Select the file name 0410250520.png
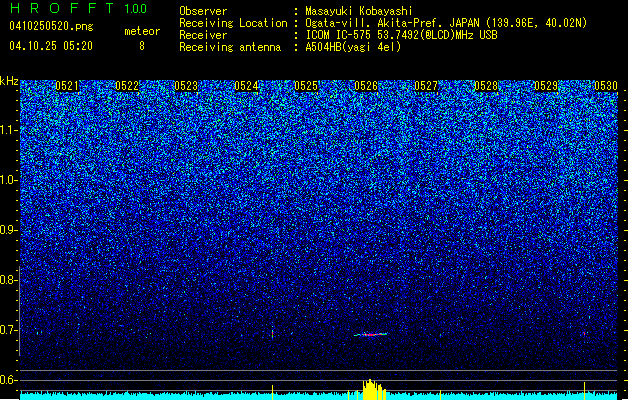The height and width of the screenshot is (400, 629). [x=51, y=26]
